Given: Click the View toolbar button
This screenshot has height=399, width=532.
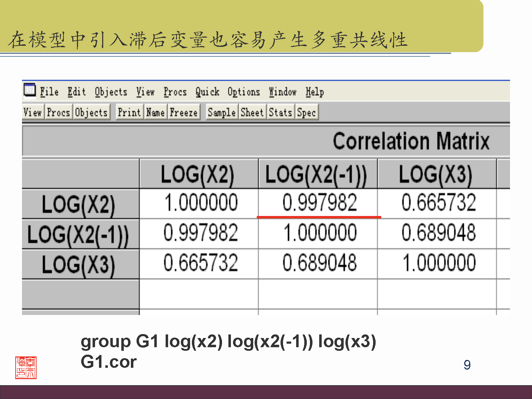Looking at the screenshot, I should (33, 112).
